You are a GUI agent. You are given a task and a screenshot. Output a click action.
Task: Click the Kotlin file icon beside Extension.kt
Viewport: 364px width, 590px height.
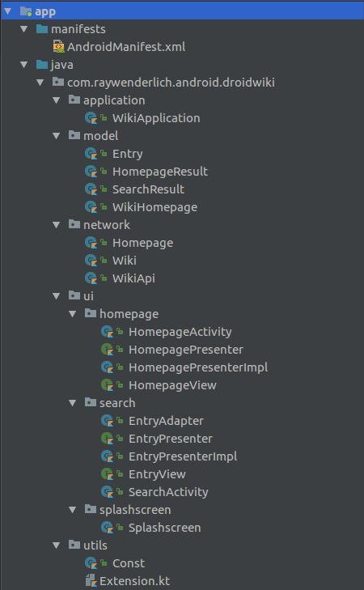pos(91,581)
